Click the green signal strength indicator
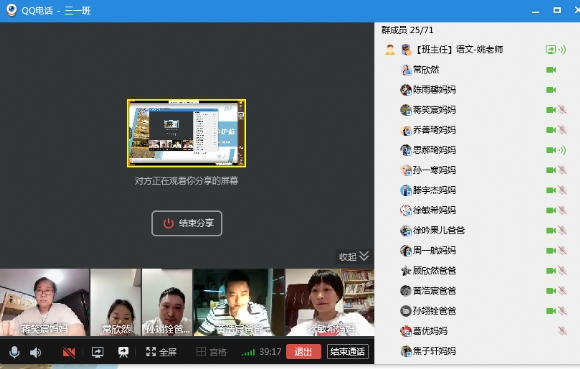Viewport: 580px width, 369px height. [248, 353]
